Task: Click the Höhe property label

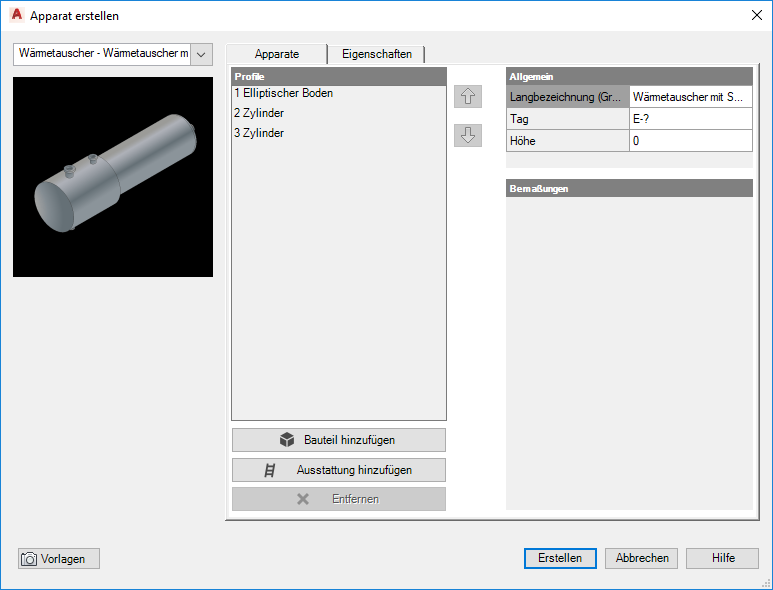Action: 567,140
